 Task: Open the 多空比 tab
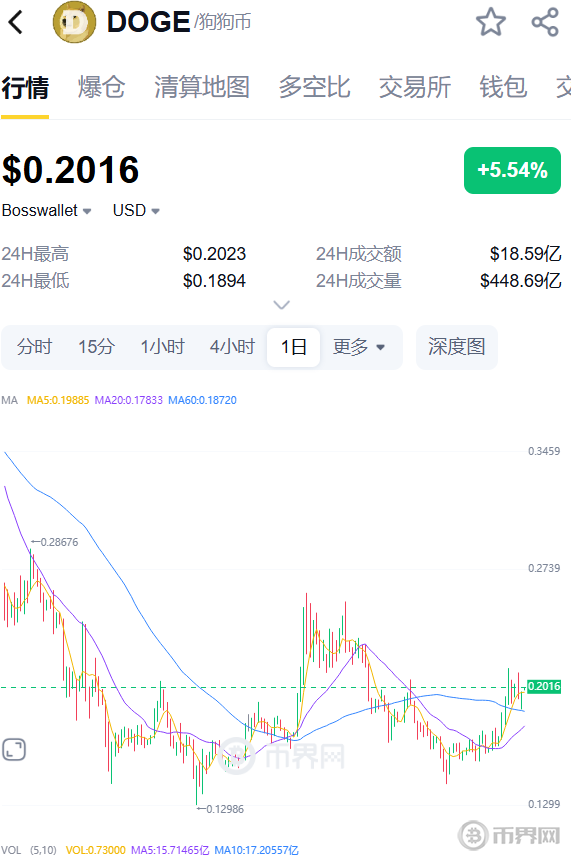point(314,88)
